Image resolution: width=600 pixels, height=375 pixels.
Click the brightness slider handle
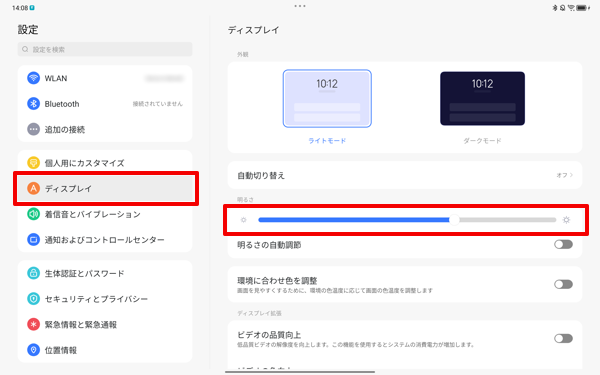coord(454,220)
